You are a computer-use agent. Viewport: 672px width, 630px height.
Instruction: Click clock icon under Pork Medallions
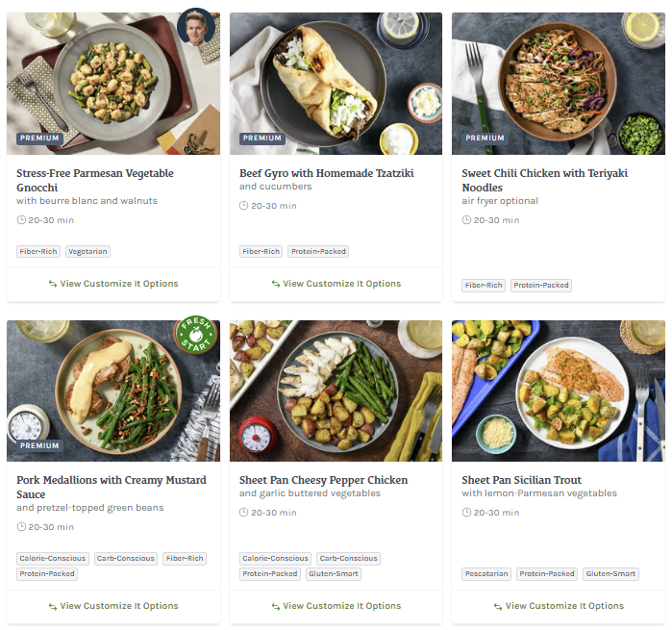[22, 527]
